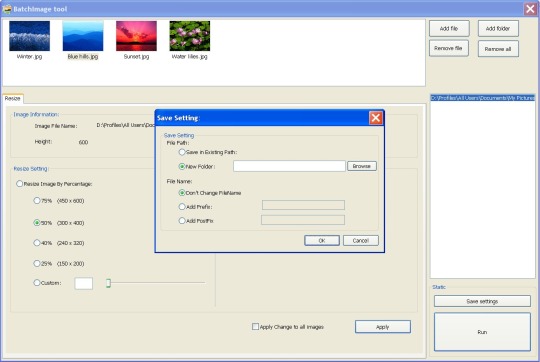The image size is (540, 362).
Task: Click the Add folder button
Action: pyautogui.click(x=498, y=29)
